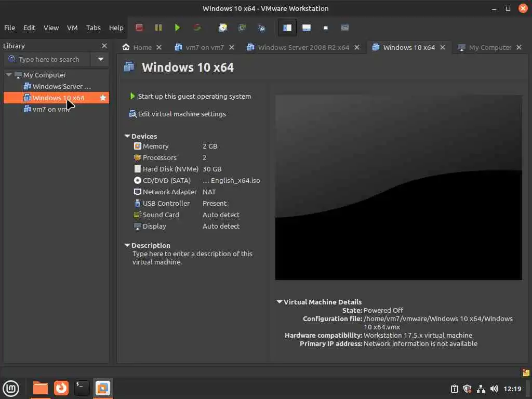Open the Library search filter dropdown
The height and width of the screenshot is (399, 532).
pos(100,59)
